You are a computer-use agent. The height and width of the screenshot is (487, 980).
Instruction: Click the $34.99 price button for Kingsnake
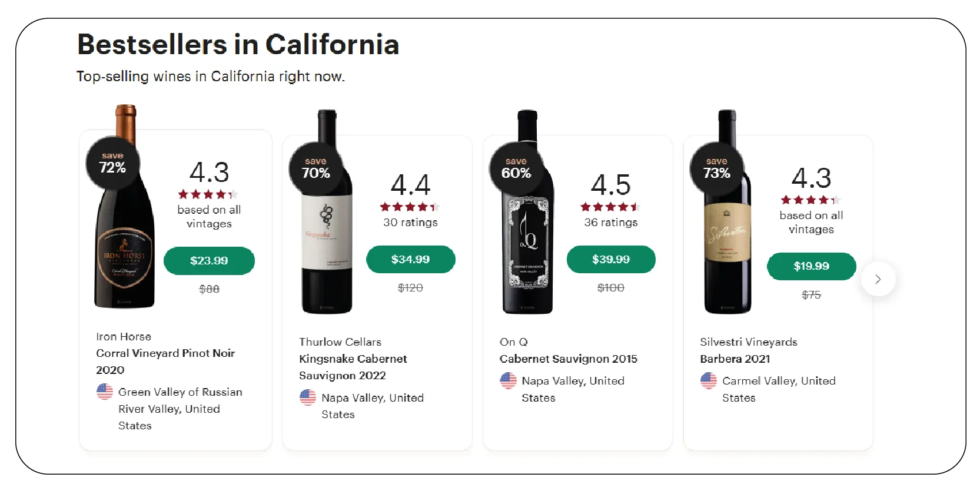pos(410,259)
